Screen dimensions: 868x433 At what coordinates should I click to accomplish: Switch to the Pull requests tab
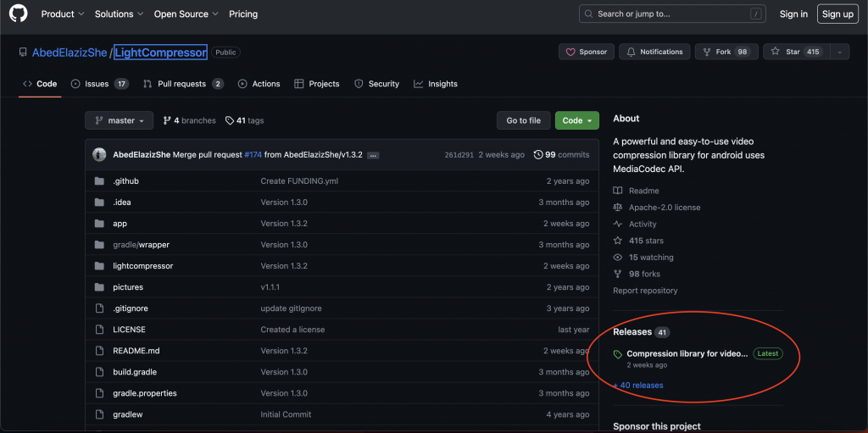pos(183,84)
